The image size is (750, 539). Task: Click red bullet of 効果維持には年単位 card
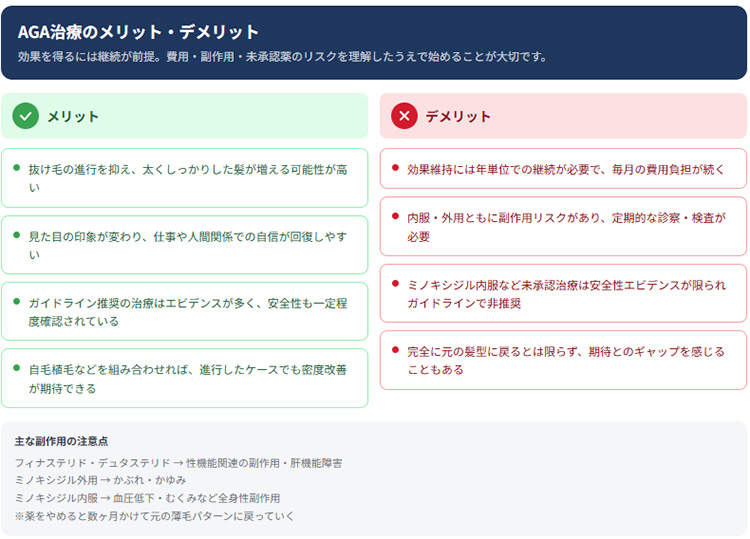395,168
